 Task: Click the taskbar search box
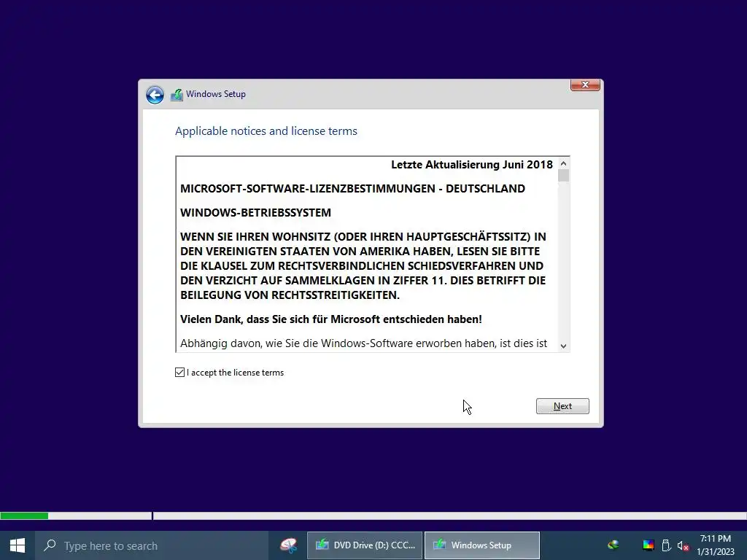152,545
